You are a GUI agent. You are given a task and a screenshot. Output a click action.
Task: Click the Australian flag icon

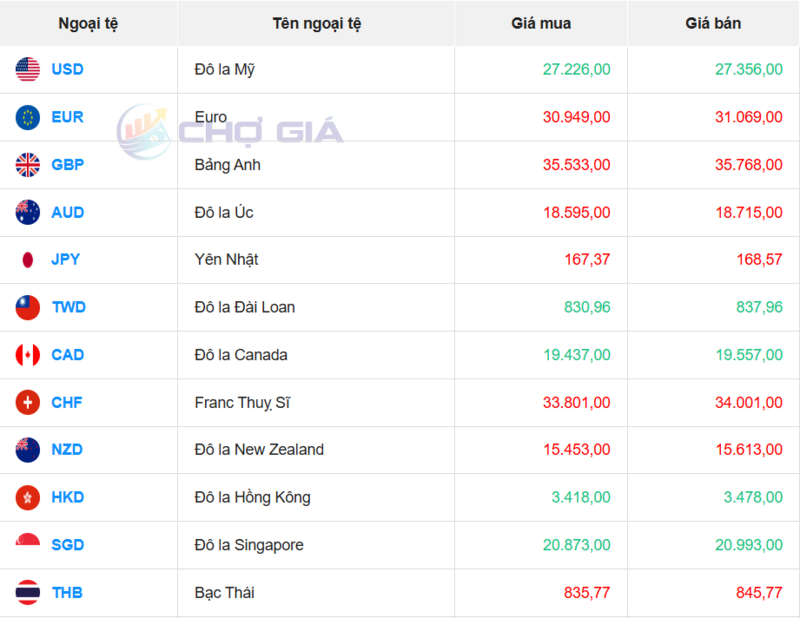point(28,212)
